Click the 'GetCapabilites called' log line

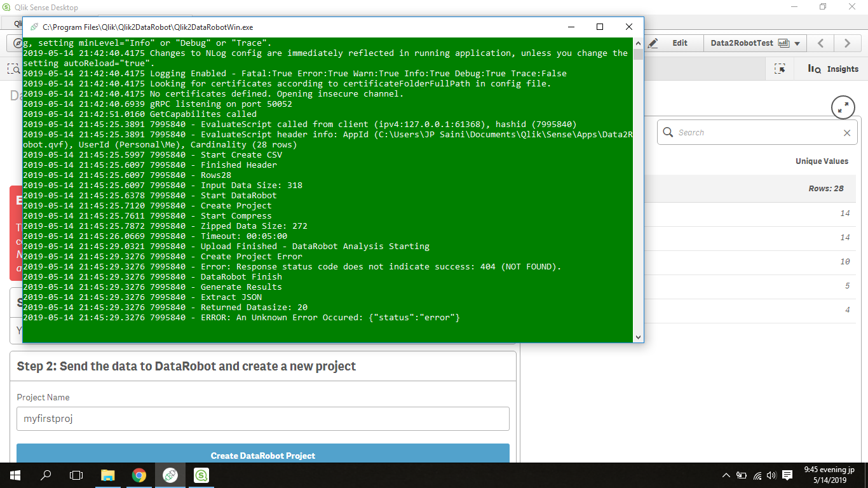pyautogui.click(x=140, y=114)
